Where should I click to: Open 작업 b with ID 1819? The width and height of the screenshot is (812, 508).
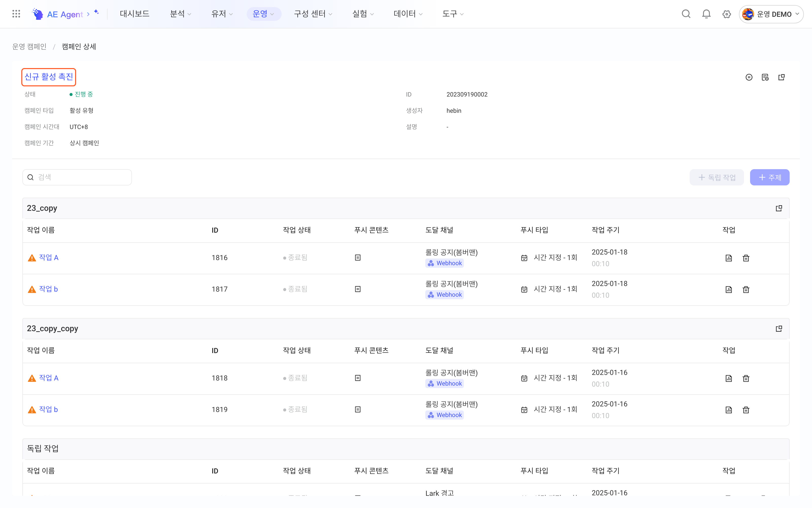48,409
